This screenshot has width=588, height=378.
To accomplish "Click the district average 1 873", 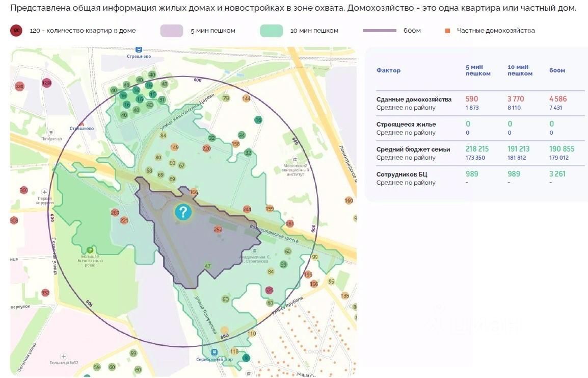I will tap(472, 108).
